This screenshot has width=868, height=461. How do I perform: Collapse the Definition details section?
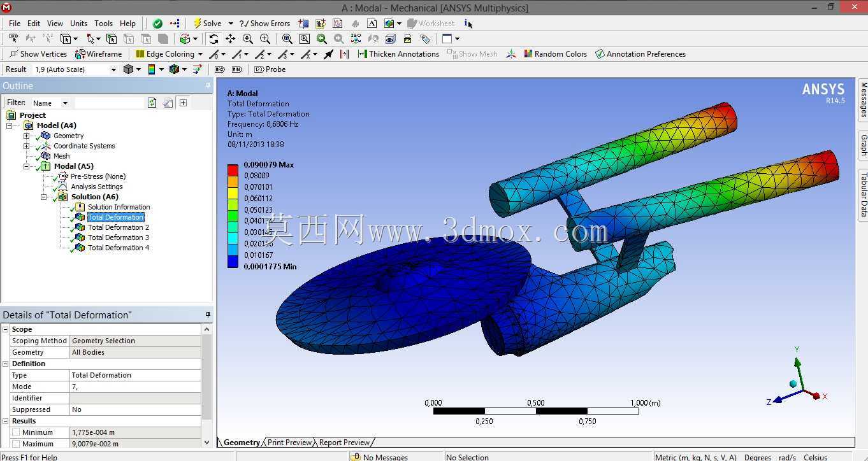(6, 364)
